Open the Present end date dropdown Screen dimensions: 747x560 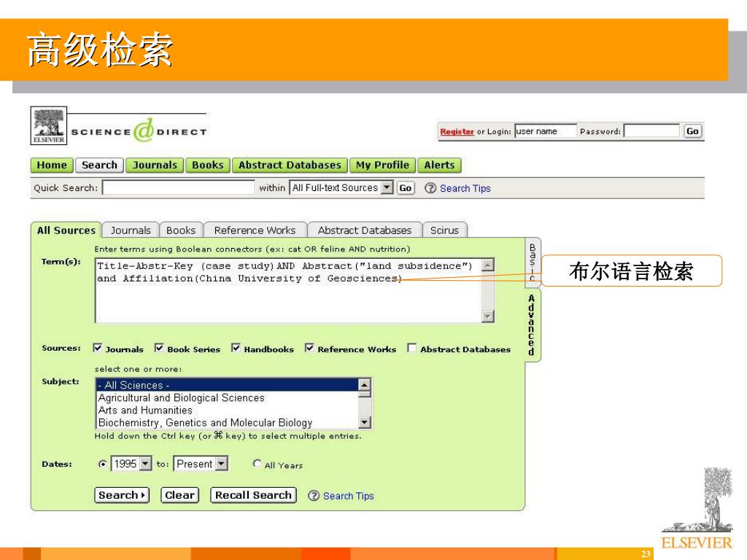click(x=222, y=463)
